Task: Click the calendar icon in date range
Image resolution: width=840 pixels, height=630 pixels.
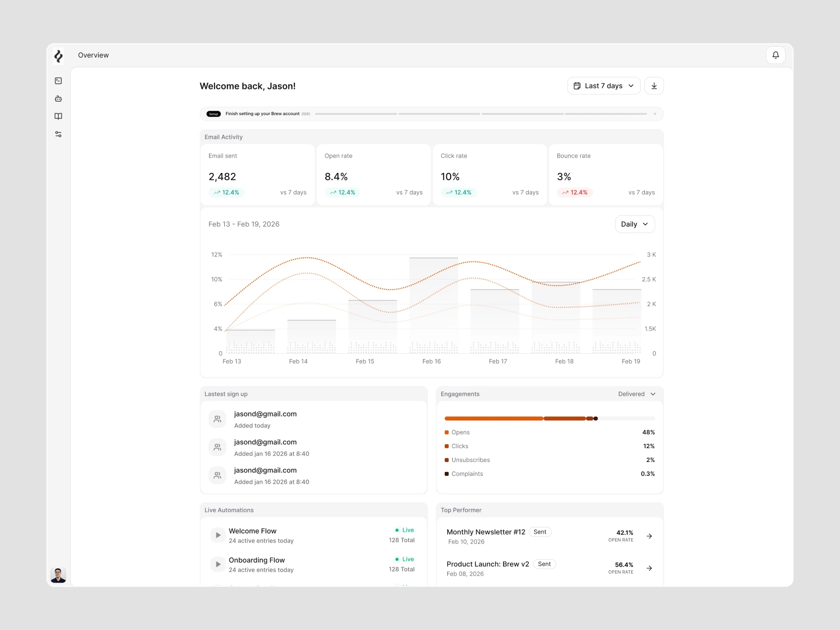Action: 577,86
